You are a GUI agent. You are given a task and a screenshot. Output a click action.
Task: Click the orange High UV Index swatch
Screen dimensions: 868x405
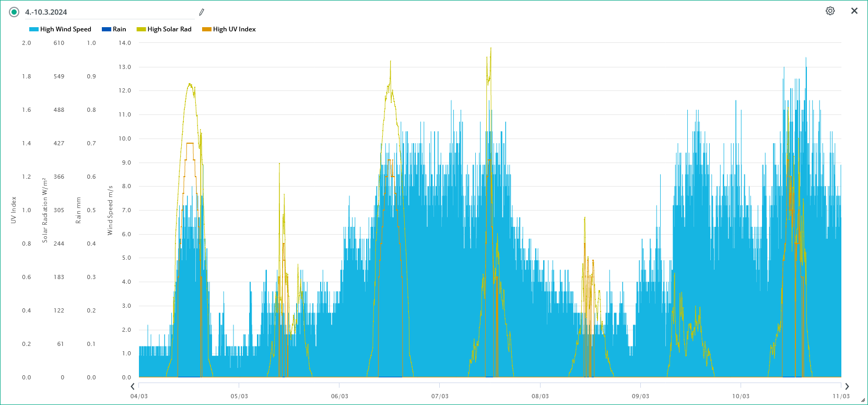tap(207, 29)
